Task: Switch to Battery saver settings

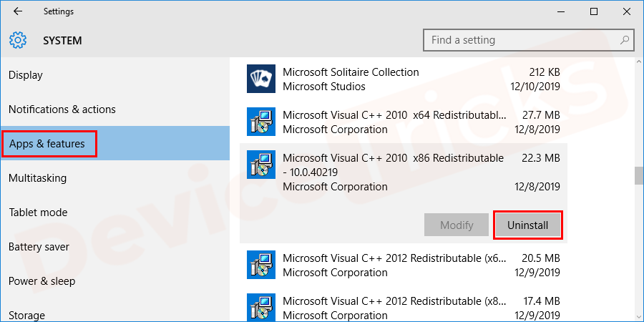Action: pyautogui.click(x=39, y=247)
